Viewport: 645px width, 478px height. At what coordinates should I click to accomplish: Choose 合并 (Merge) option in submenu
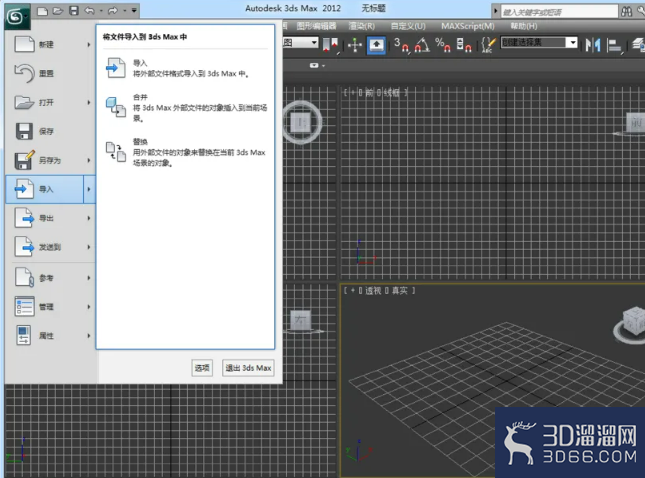(185, 108)
